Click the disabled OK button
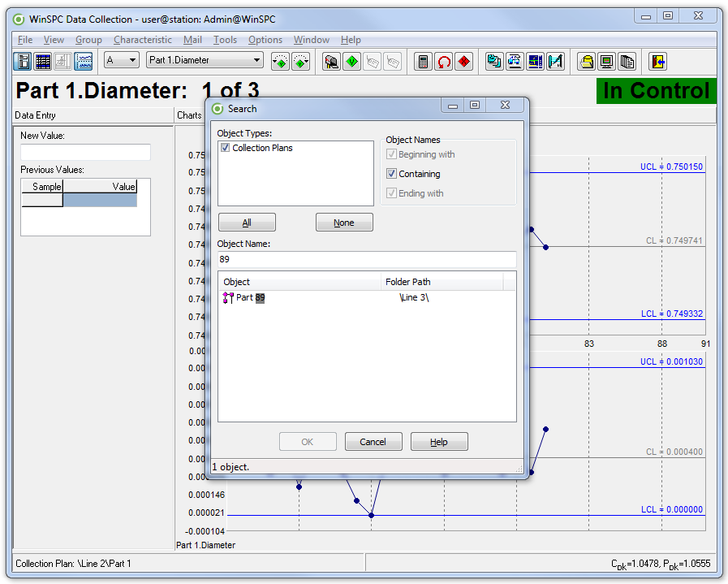Viewport: 728px width, 584px height. [308, 442]
